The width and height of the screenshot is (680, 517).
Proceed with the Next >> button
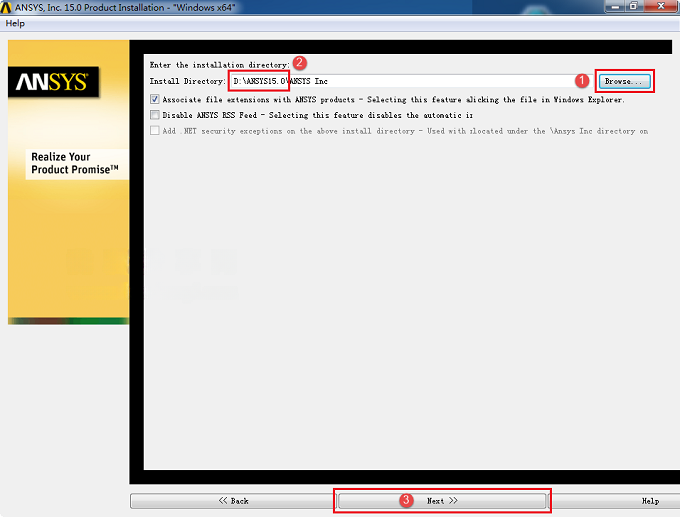pos(442,501)
